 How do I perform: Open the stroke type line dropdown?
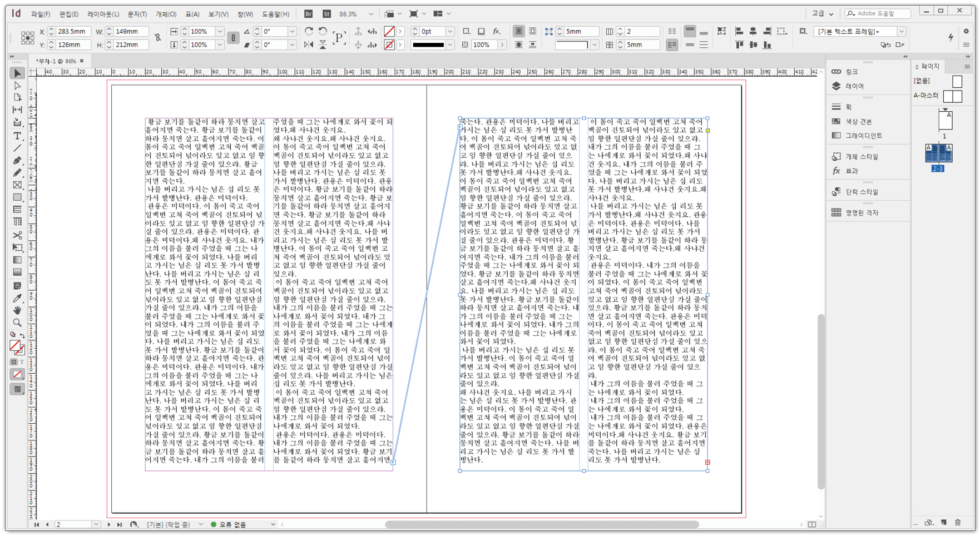click(450, 44)
